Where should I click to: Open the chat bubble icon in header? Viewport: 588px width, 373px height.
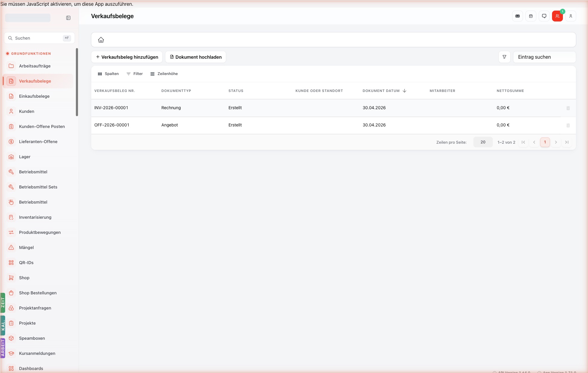click(x=544, y=16)
